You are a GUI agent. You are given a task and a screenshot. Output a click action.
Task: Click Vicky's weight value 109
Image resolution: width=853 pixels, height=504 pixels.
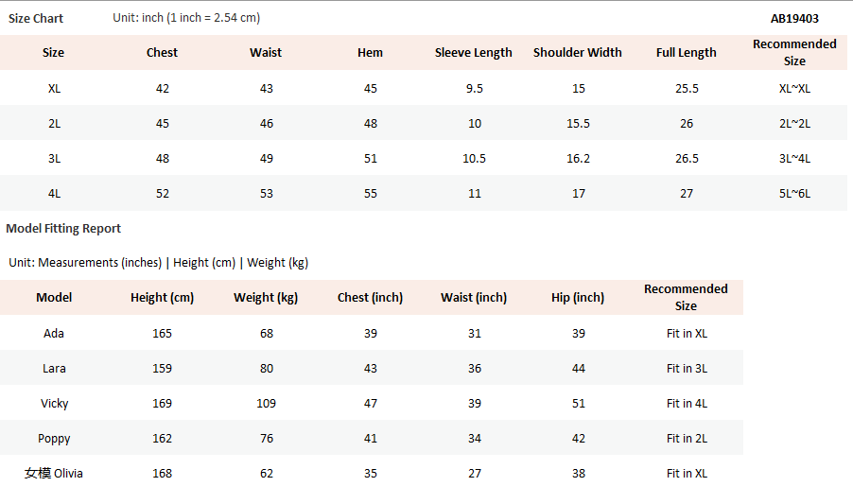coord(266,404)
